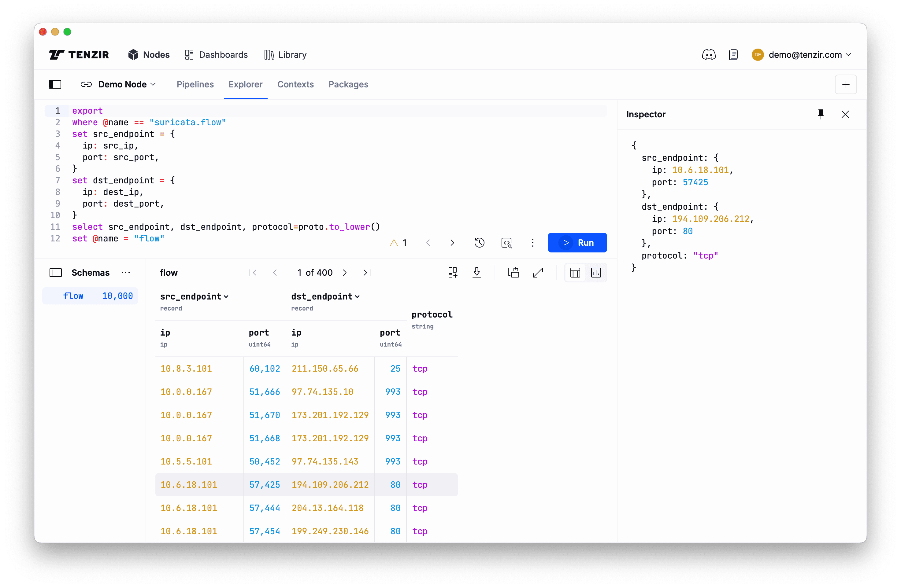Unpin the Inspector panel
The image size is (901, 588).
pyautogui.click(x=821, y=114)
